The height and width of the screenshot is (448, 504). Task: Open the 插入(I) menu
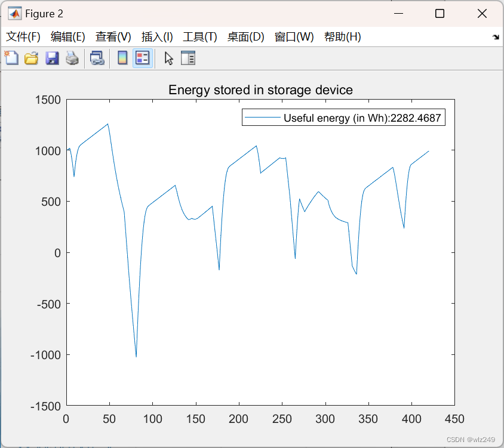157,37
